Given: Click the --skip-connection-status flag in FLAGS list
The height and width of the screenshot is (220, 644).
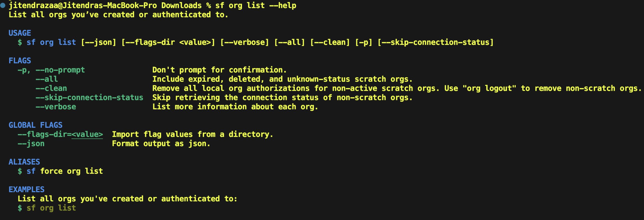Looking at the screenshot, I should coord(89,98).
